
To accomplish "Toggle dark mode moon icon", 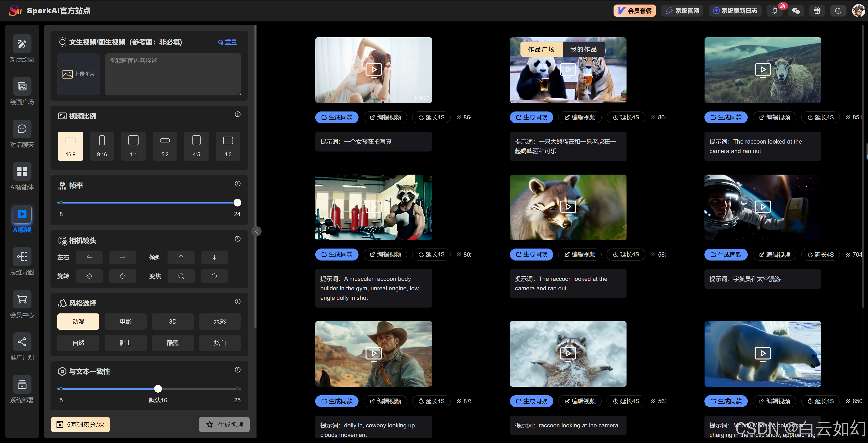I will coord(838,11).
